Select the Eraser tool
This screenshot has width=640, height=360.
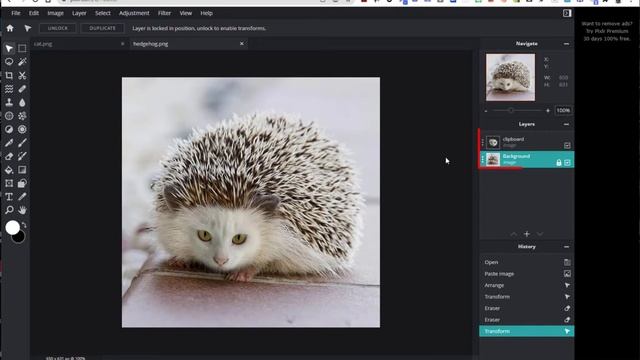[x=9, y=156]
